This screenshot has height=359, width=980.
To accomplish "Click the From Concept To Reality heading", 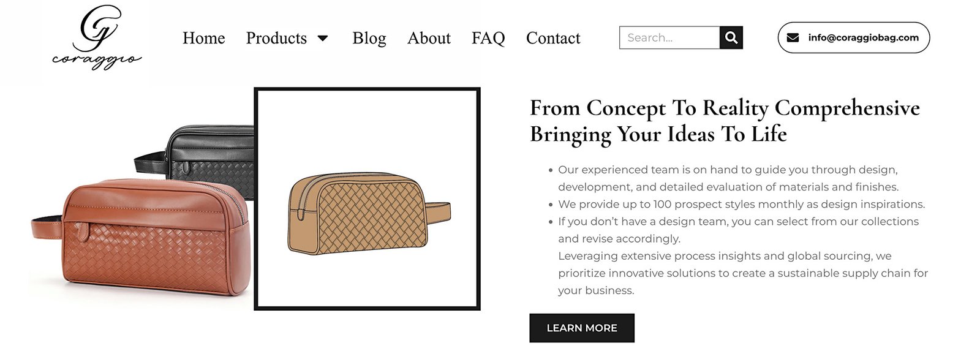I will coord(725,121).
